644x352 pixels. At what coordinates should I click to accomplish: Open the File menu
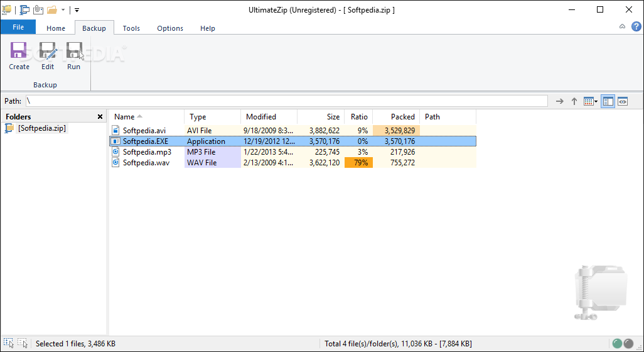[18, 27]
